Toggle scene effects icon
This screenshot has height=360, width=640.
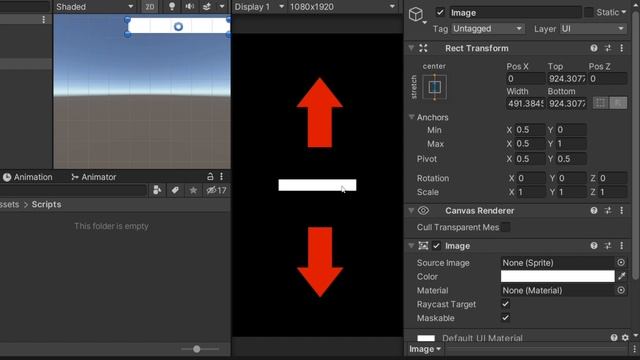(207, 7)
